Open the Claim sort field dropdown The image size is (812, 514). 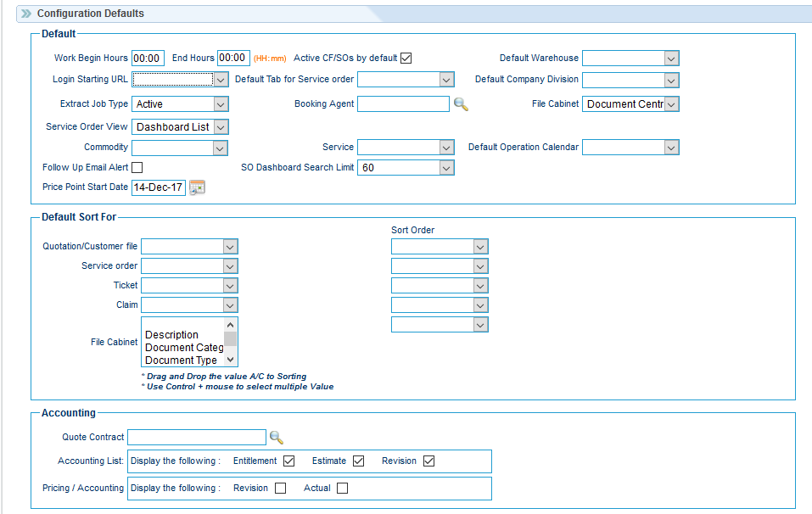(x=189, y=305)
